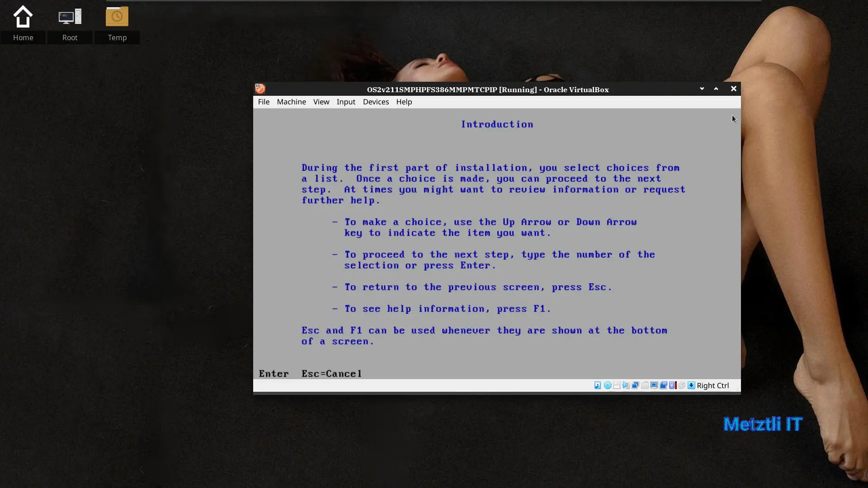This screenshot has height=488, width=868.
Task: Click the Introduction heading in the VM screen
Action: point(497,124)
